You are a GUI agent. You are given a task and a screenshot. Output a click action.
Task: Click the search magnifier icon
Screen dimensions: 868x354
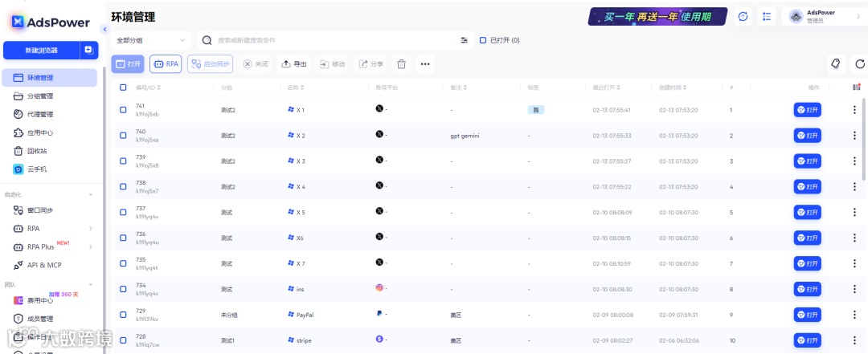(207, 40)
